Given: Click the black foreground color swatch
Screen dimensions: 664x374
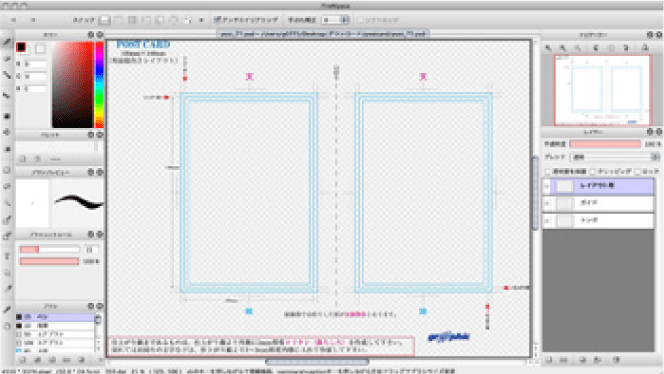Looking at the screenshot, I should pyautogui.click(x=21, y=47).
